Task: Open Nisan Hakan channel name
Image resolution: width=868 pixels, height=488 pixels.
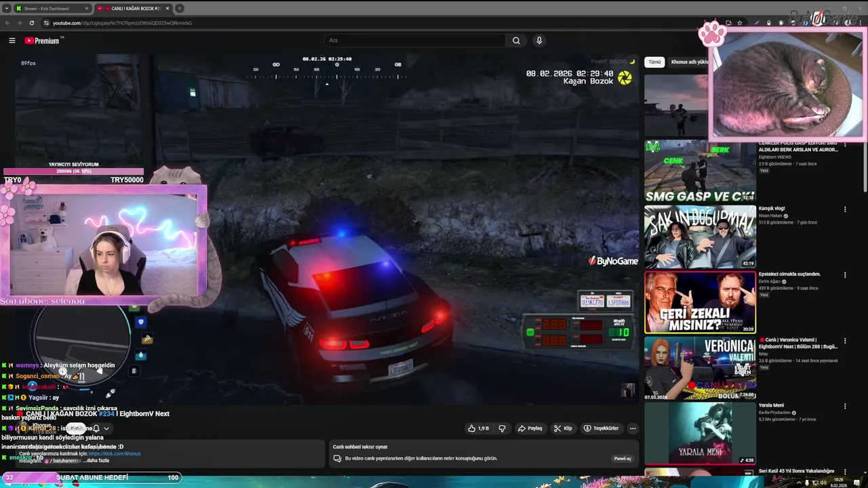Action: (770, 216)
